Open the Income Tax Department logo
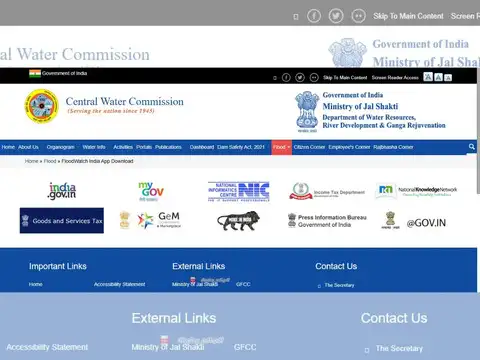Viewport: 480px width, 360px height. click(327, 191)
